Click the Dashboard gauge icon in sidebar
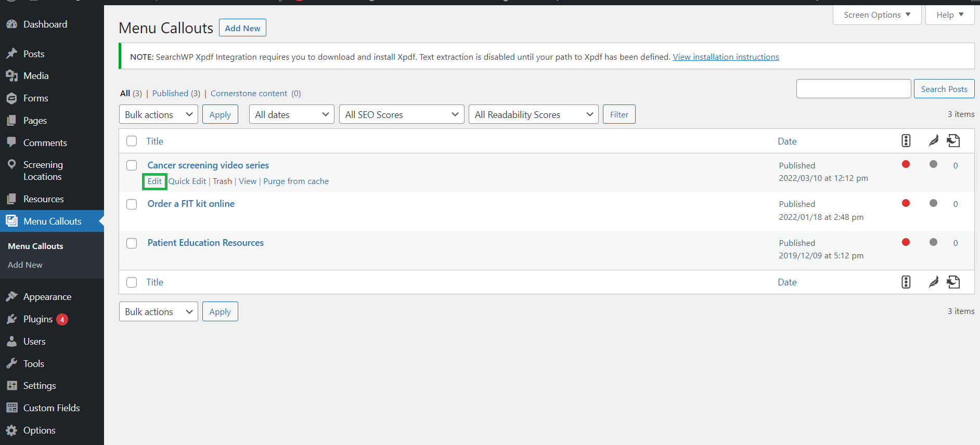 coord(11,24)
